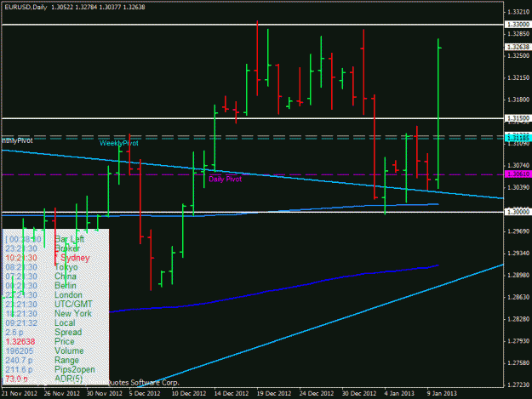Click the Pips2open label

click(75, 369)
